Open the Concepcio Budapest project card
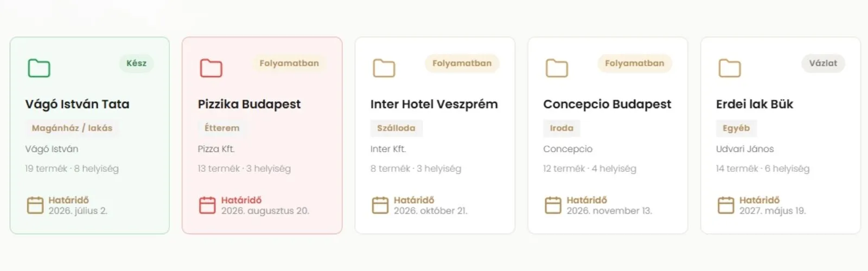The image size is (868, 271). pos(608,135)
